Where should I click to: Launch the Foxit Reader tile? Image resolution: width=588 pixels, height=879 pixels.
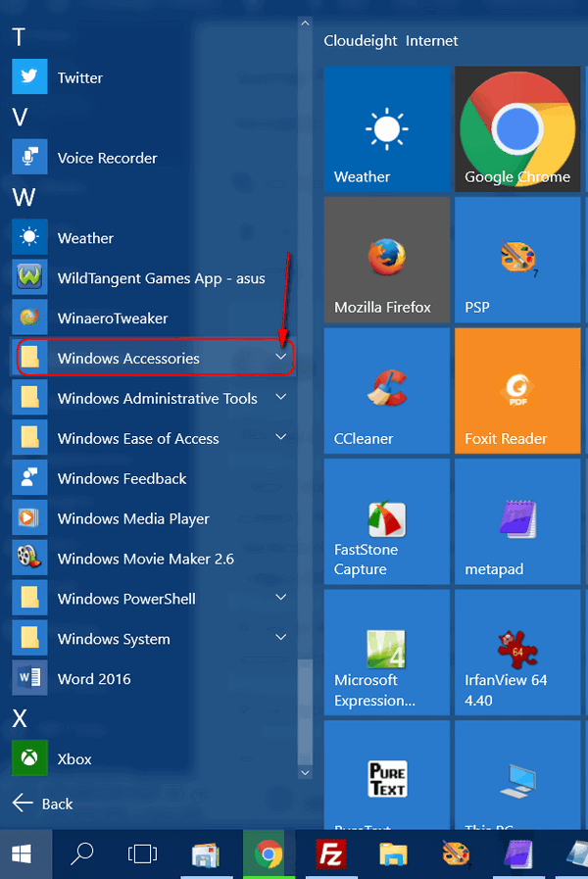517,391
